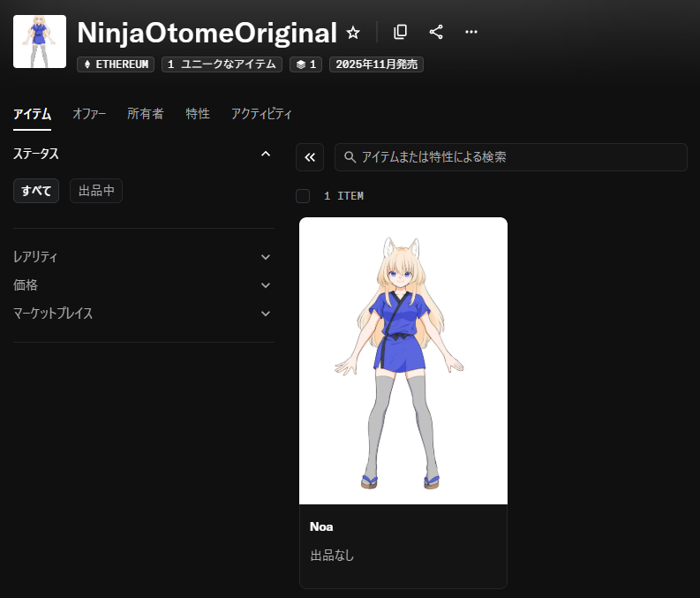Image resolution: width=700 pixels, height=598 pixels.
Task: Select the 出品中 status filter
Action: 96,191
